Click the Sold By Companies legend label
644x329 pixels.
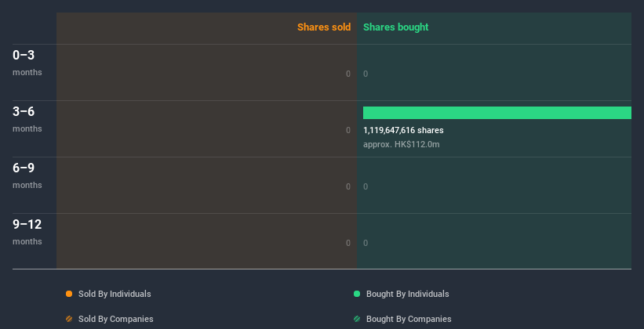point(116,319)
